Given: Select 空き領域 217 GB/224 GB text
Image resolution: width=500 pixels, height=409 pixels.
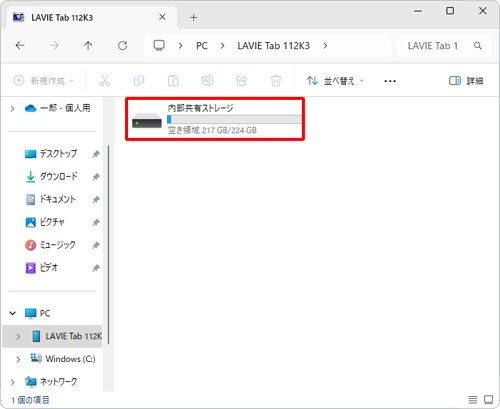Looking at the screenshot, I should 212,130.
